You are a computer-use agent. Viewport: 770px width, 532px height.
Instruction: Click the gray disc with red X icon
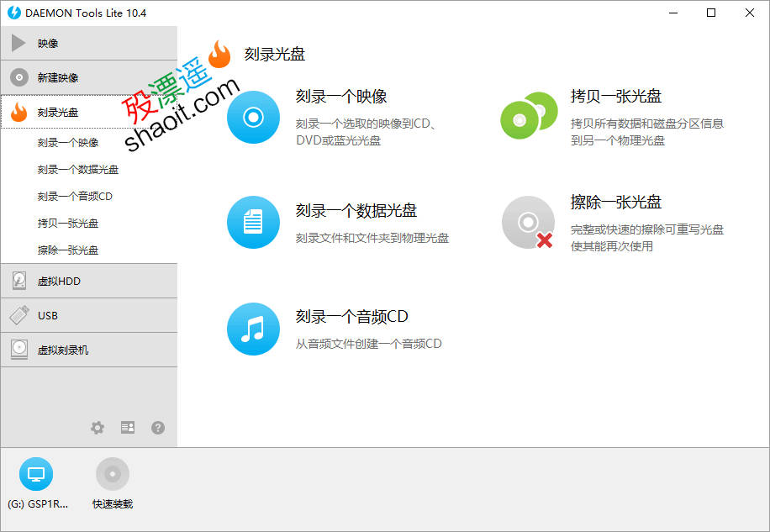[x=529, y=223]
